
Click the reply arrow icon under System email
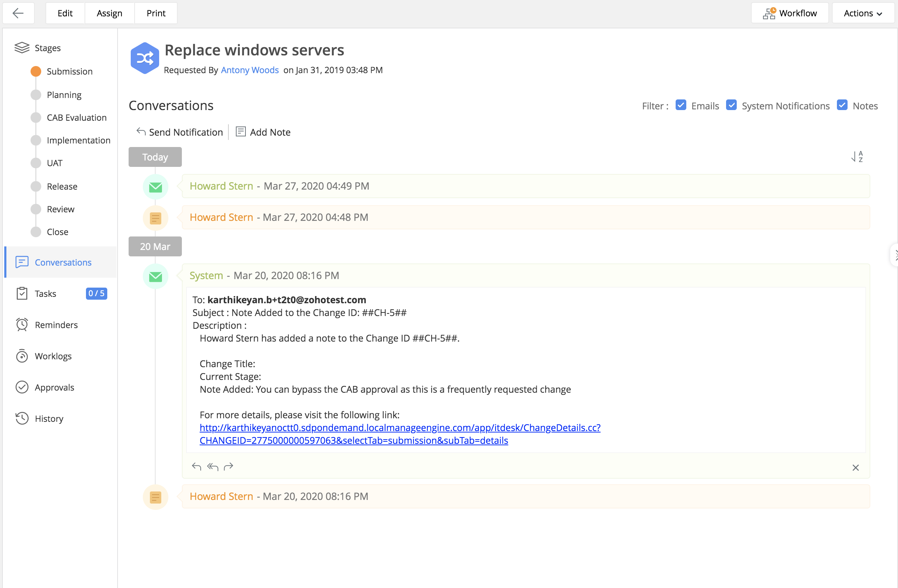coord(196,467)
